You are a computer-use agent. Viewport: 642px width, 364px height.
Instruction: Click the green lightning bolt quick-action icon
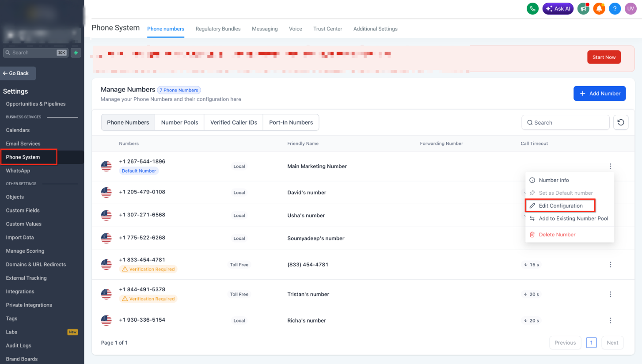coord(76,53)
